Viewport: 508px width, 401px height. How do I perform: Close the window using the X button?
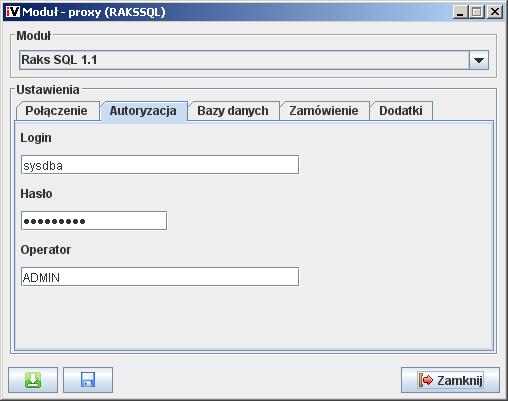(495, 12)
